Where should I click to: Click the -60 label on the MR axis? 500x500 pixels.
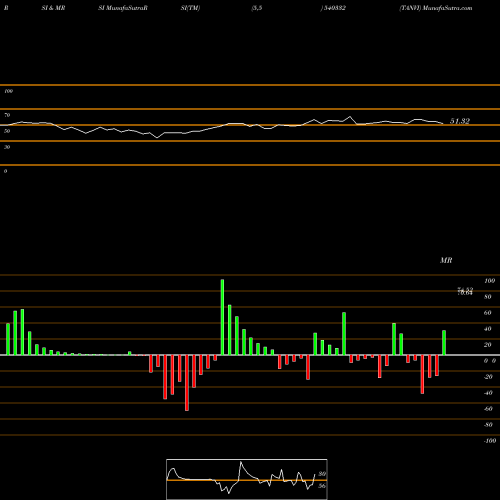488,409
